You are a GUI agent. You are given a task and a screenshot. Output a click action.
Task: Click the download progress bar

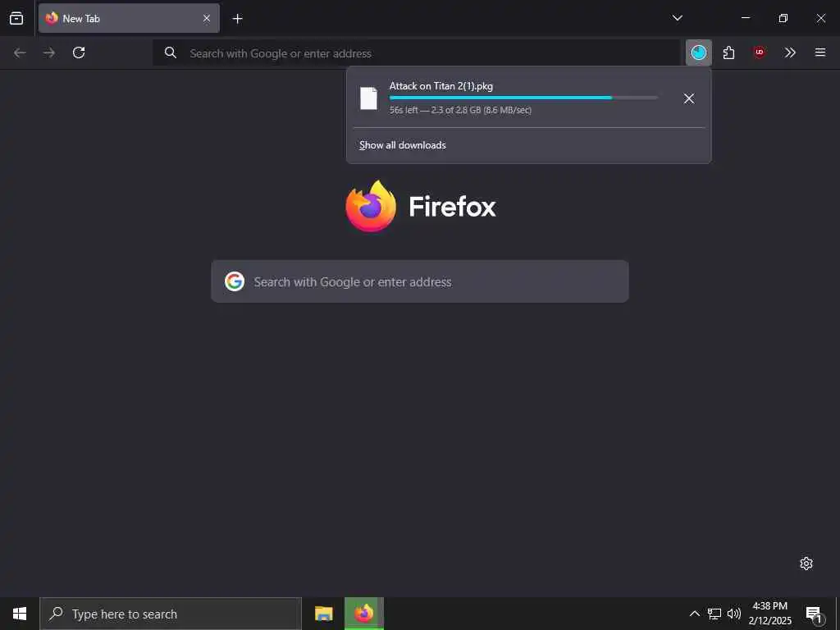[x=523, y=98]
